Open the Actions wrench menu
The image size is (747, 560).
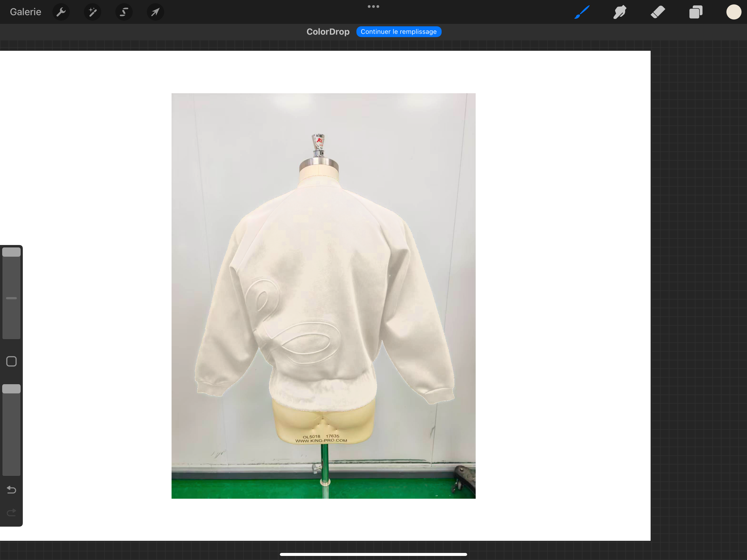point(61,12)
